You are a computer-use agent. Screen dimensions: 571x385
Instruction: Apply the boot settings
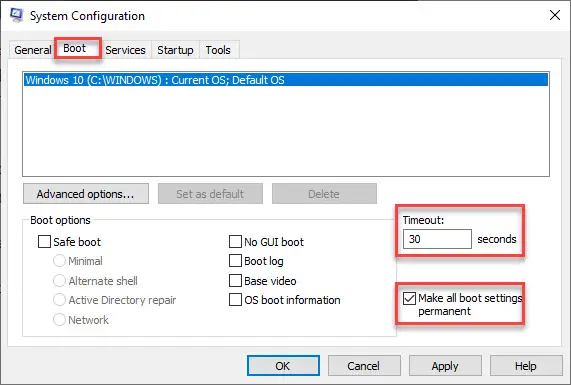point(445,366)
